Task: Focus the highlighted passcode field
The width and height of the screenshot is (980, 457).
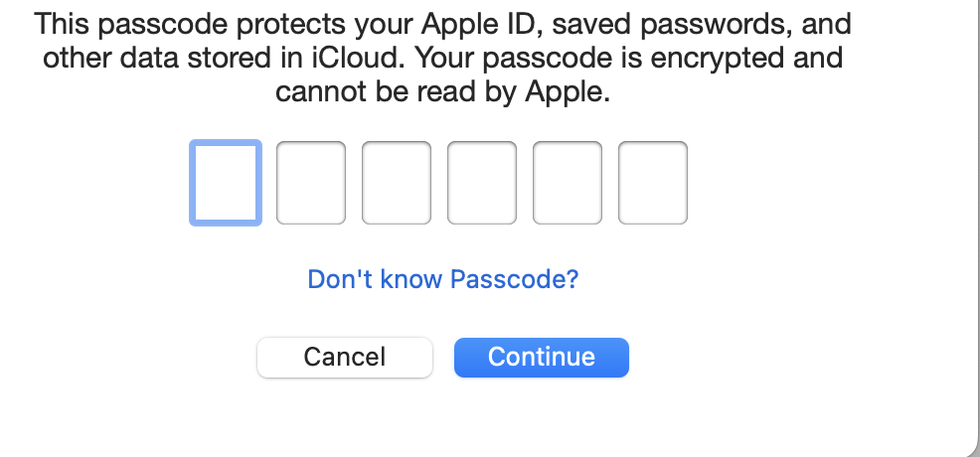Action: pyautogui.click(x=226, y=183)
